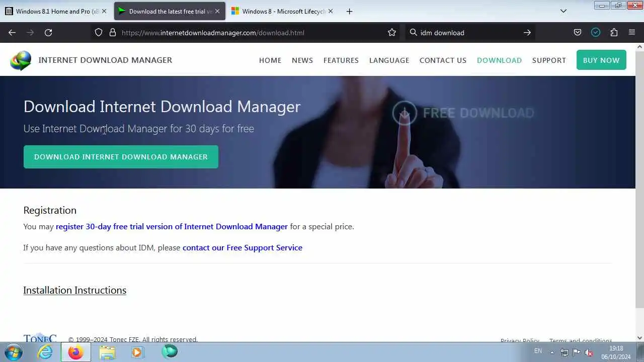Click the Registration heading text

(x=50, y=210)
